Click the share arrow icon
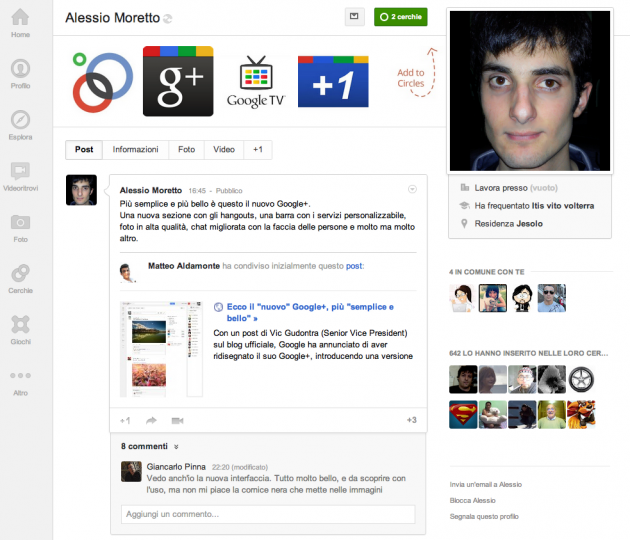 [151, 421]
